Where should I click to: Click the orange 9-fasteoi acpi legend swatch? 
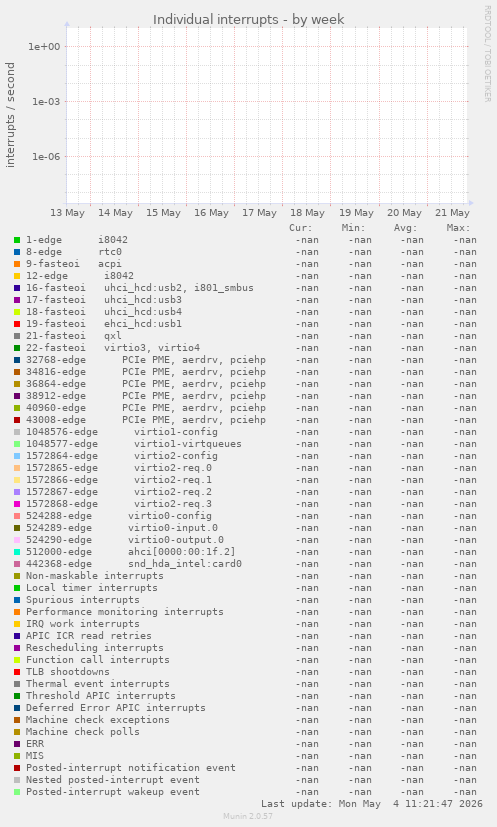[x=17, y=264]
